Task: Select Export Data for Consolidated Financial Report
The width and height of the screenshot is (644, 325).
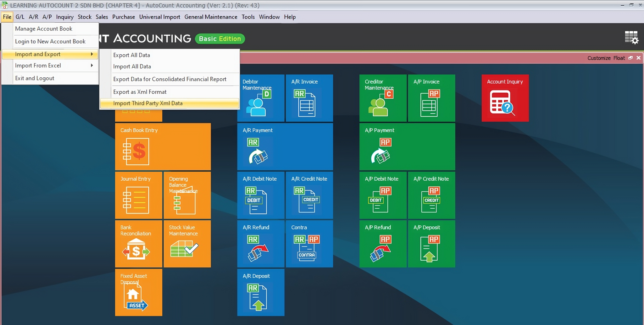Action: [169, 79]
